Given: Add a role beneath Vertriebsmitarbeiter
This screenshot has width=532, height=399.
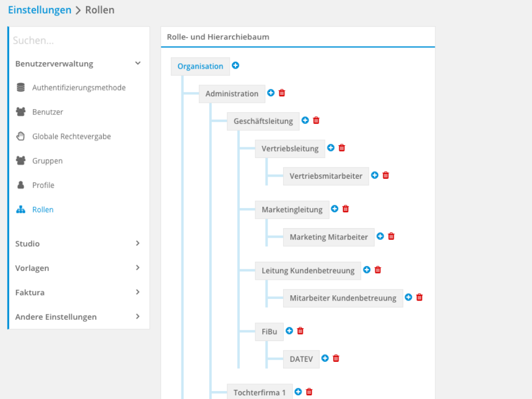Looking at the screenshot, I should pyautogui.click(x=375, y=175).
